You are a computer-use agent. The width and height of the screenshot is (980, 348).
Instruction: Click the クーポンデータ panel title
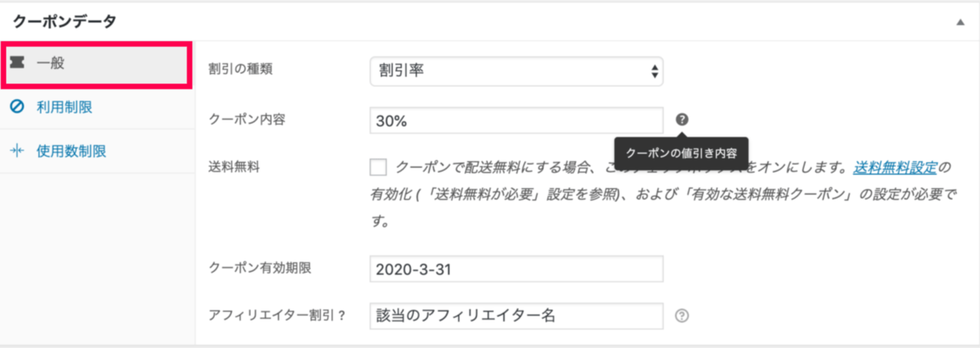click(x=65, y=22)
